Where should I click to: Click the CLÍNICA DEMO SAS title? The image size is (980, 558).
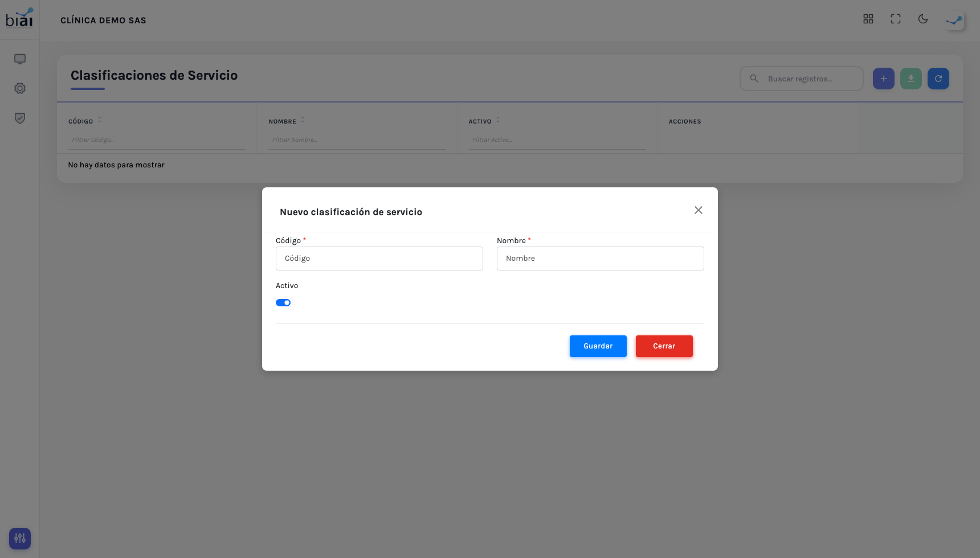click(103, 20)
